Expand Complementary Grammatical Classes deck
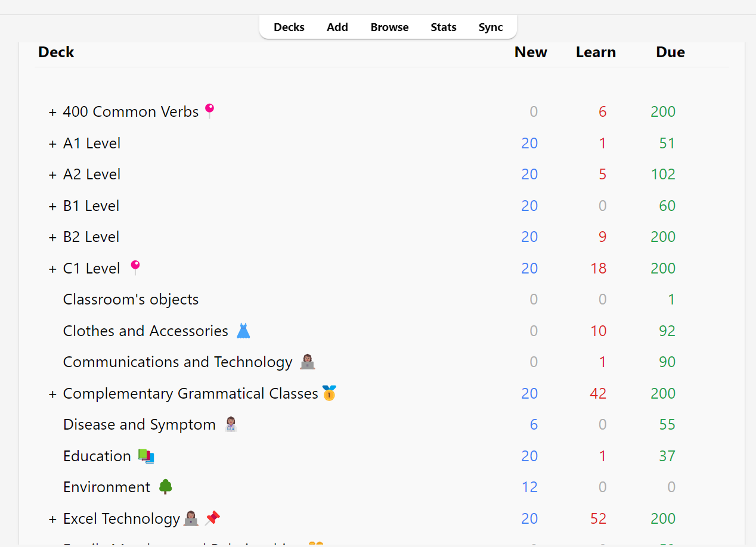Screen dimensions: 756x547 (52, 394)
